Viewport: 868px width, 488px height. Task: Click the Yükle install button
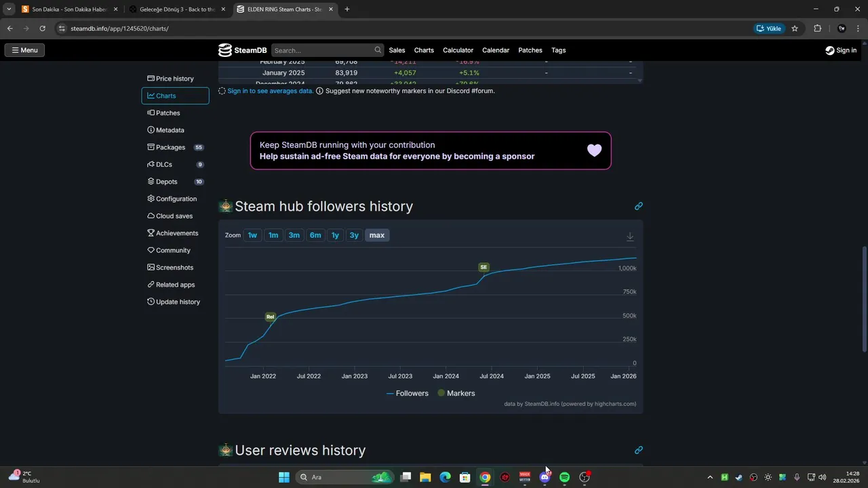point(769,28)
